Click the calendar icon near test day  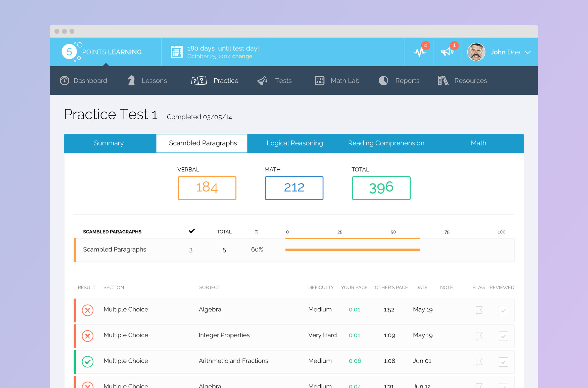176,52
